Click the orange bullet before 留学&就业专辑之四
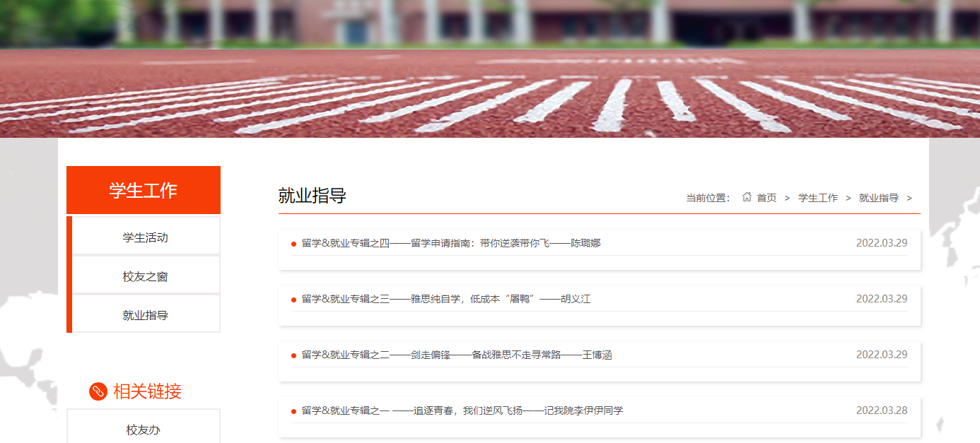 pos(293,244)
